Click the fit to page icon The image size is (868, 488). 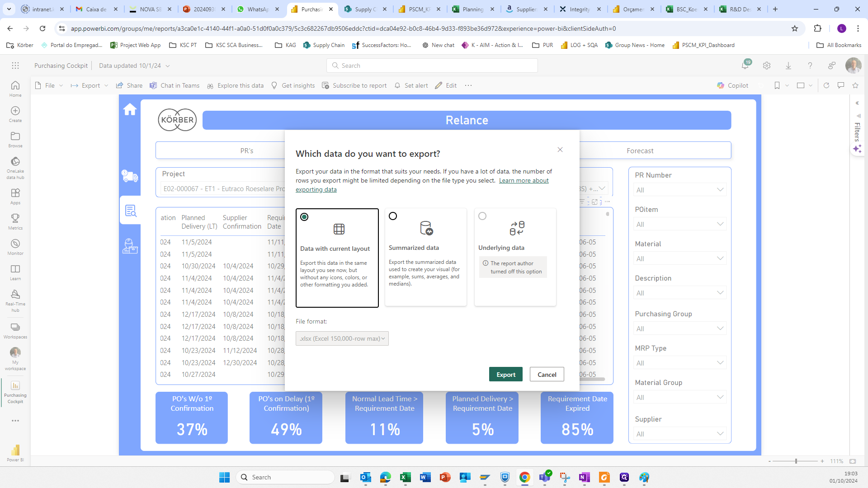coord(853,461)
